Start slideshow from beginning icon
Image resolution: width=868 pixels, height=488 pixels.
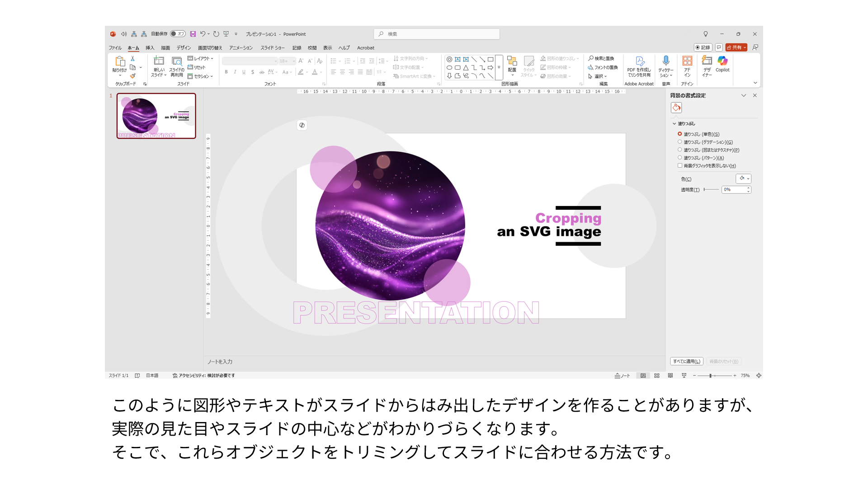tap(226, 34)
